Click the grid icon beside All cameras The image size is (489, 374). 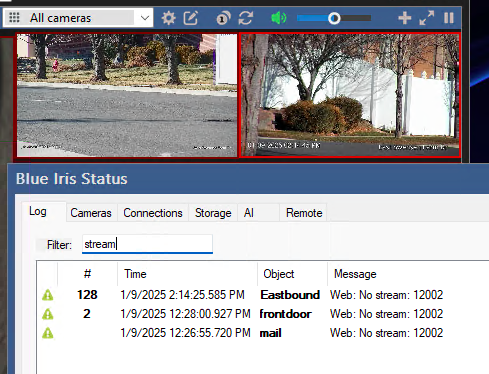tap(14, 18)
